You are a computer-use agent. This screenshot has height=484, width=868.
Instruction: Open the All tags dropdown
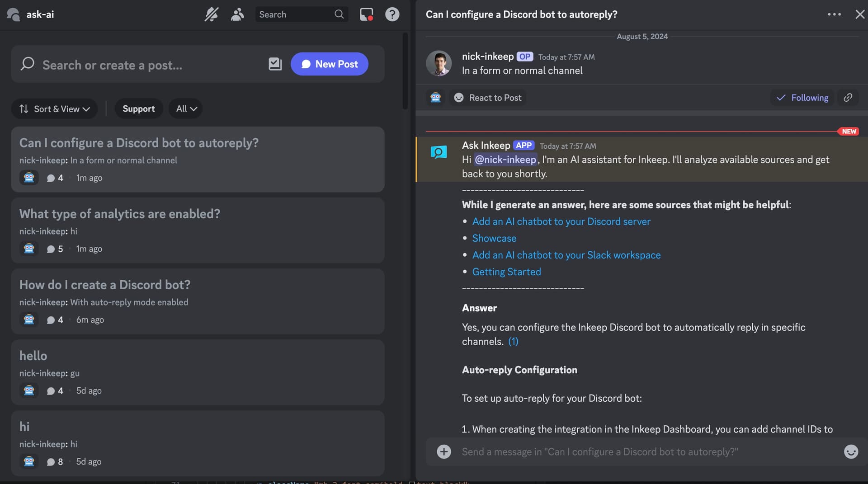(x=186, y=109)
